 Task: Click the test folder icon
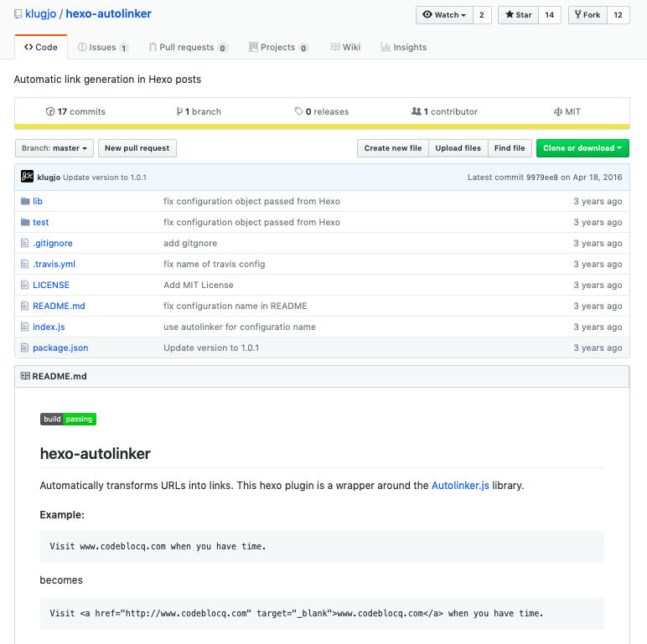25,222
